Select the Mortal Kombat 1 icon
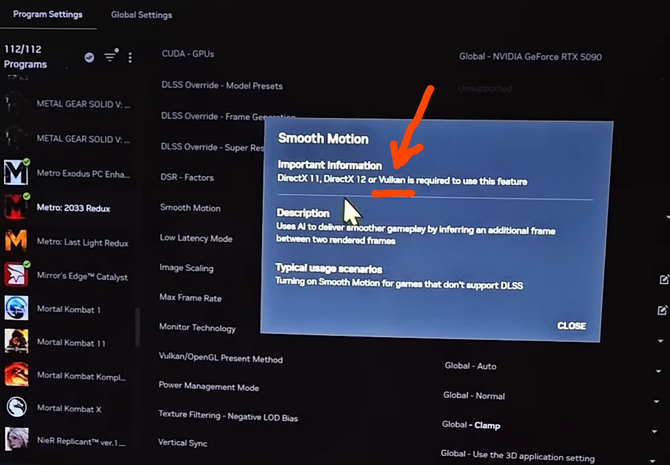The width and height of the screenshot is (670, 465). [x=16, y=308]
